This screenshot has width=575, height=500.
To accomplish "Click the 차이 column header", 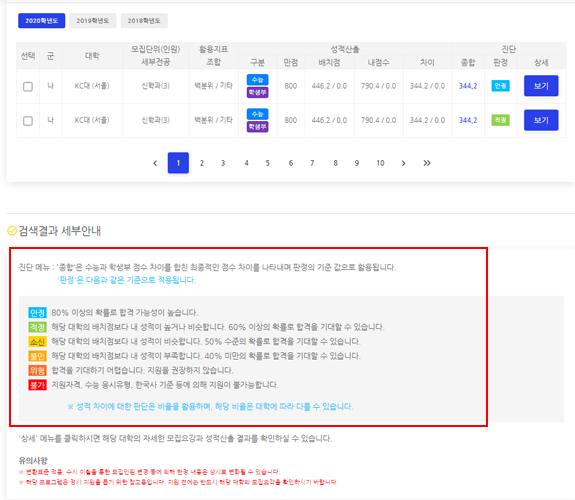I will point(428,63).
